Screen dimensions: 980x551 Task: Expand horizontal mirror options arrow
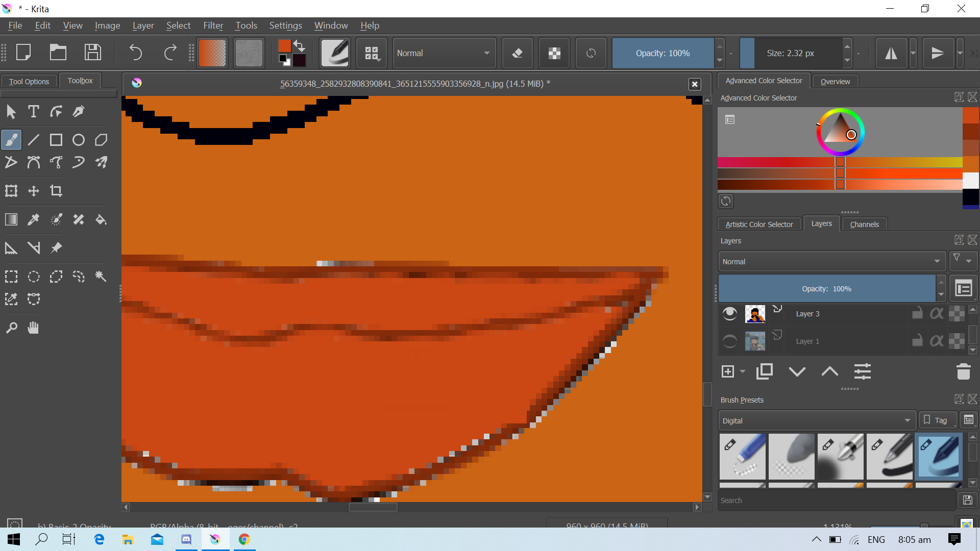(913, 53)
